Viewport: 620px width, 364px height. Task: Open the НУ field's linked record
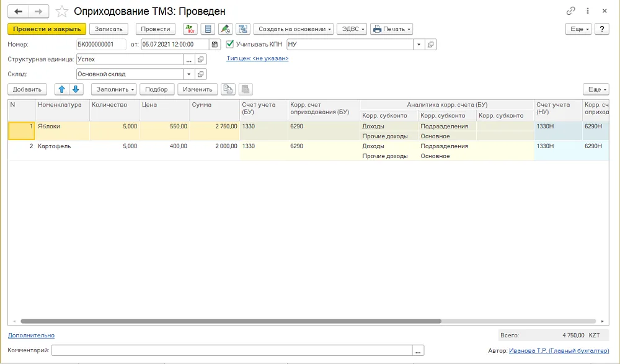pos(431,44)
